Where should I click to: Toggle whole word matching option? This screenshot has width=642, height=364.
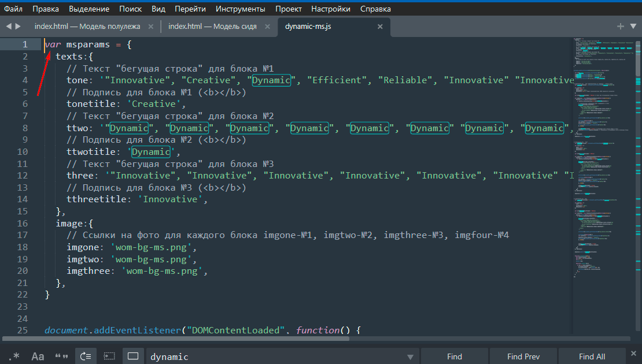point(61,356)
